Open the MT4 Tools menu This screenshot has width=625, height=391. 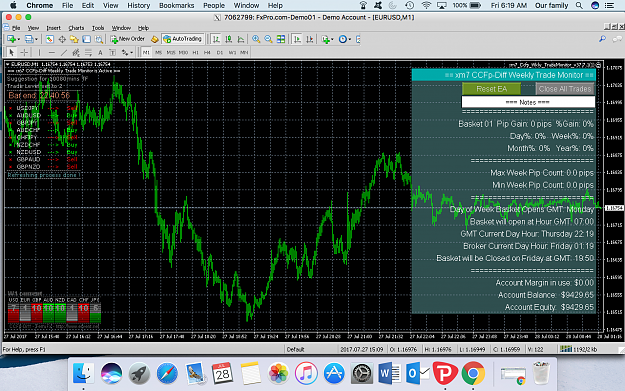(98, 28)
